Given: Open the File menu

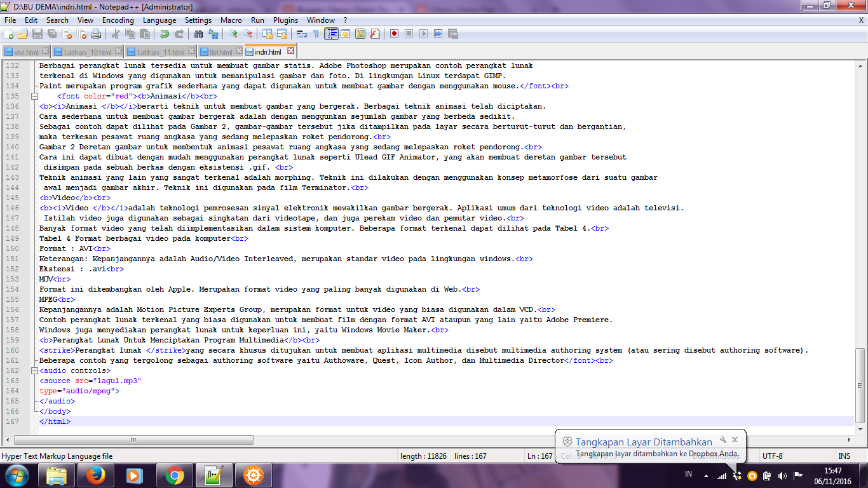Looking at the screenshot, I should click(10, 20).
